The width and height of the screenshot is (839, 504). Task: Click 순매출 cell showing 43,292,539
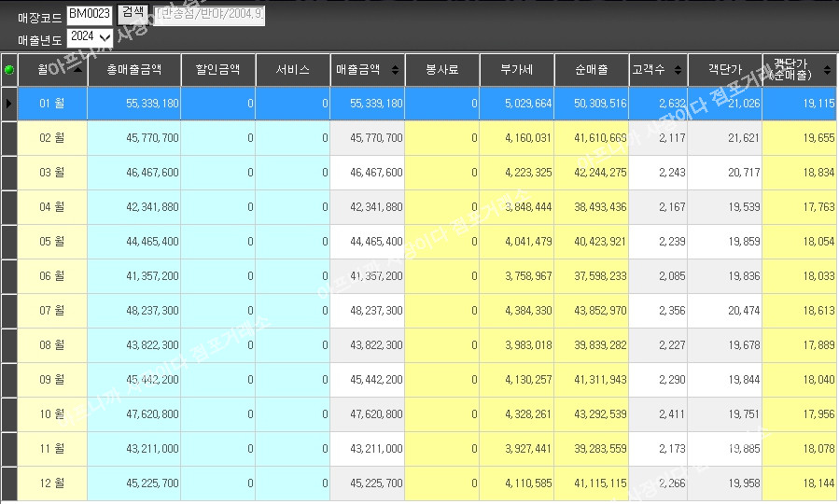point(591,414)
